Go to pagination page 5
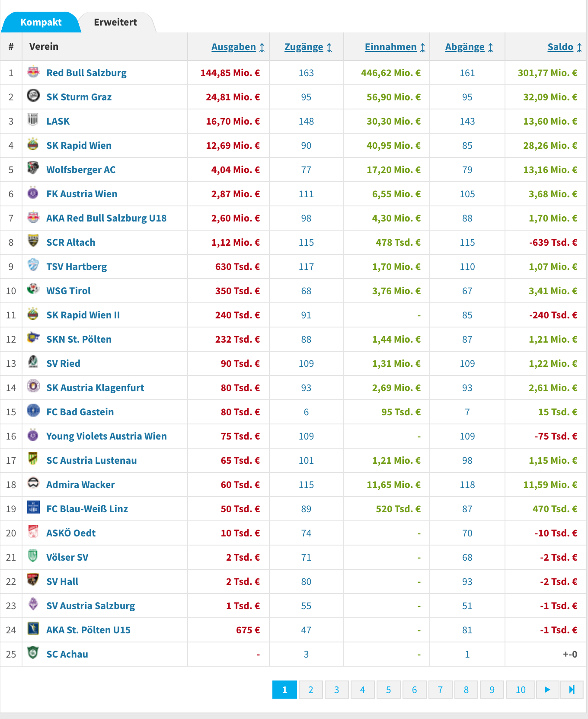 point(388,690)
